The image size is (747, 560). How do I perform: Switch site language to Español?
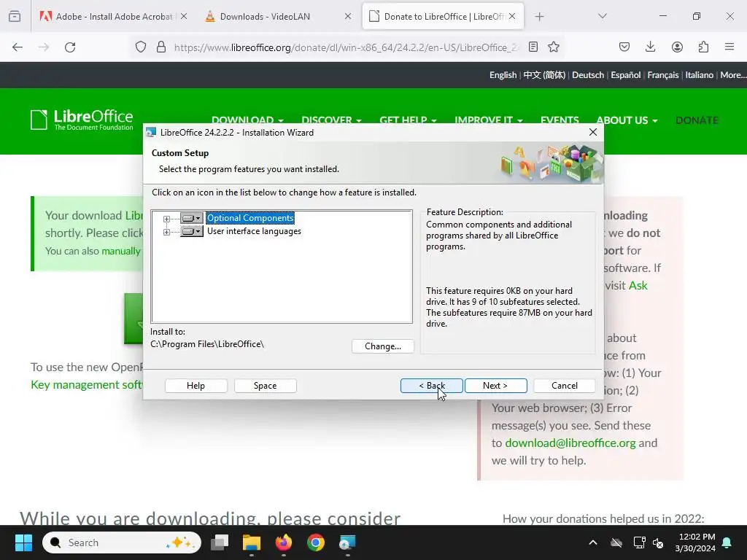[625, 75]
